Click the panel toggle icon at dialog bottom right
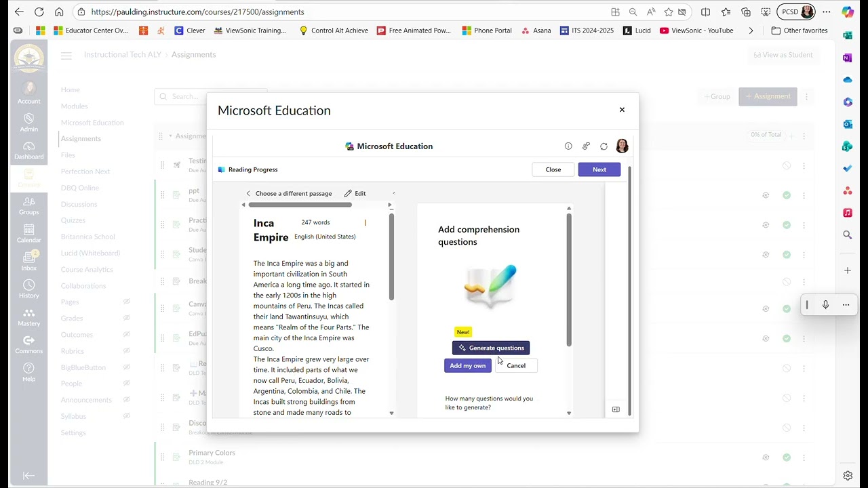The height and width of the screenshot is (488, 868). coord(616,409)
